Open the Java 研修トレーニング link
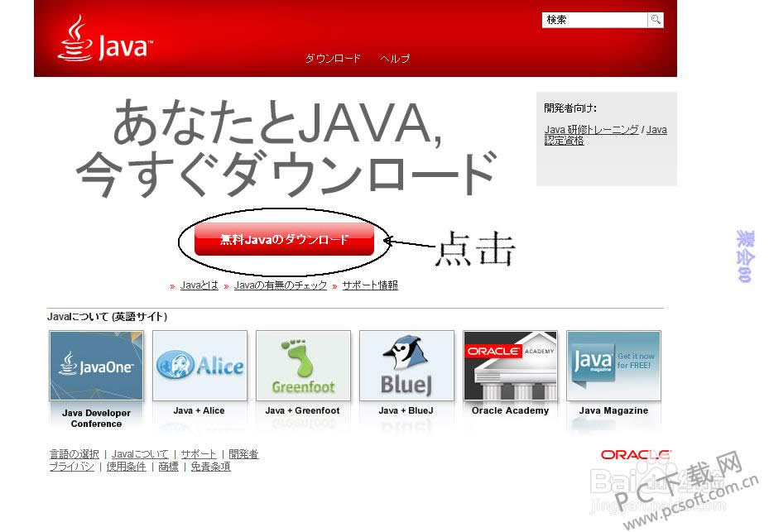 pyautogui.click(x=591, y=130)
